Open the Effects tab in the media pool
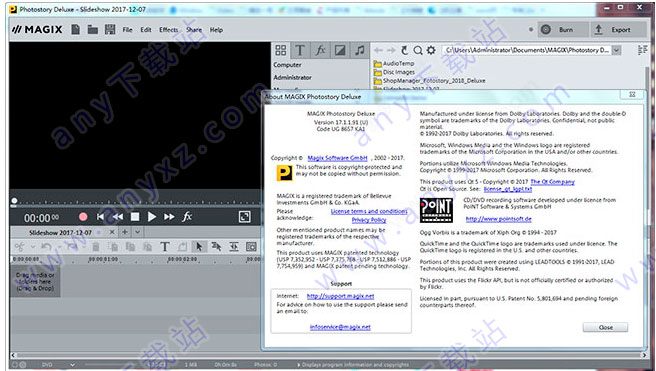 [x=320, y=51]
